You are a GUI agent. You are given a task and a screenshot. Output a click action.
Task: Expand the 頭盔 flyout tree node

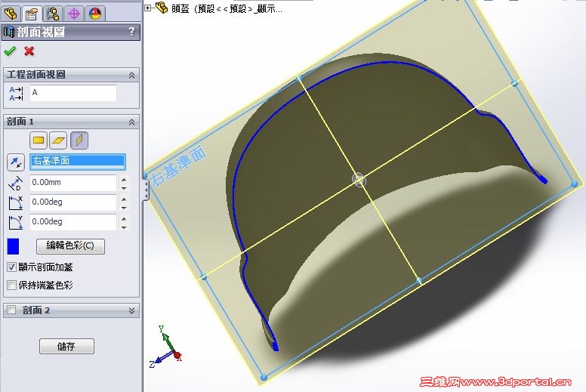pyautogui.click(x=148, y=8)
